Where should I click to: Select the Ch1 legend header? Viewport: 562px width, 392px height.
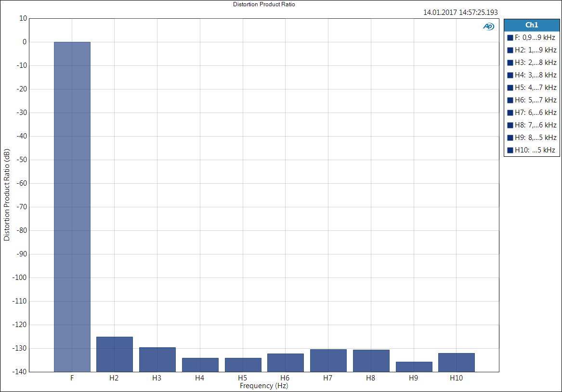[x=532, y=25]
